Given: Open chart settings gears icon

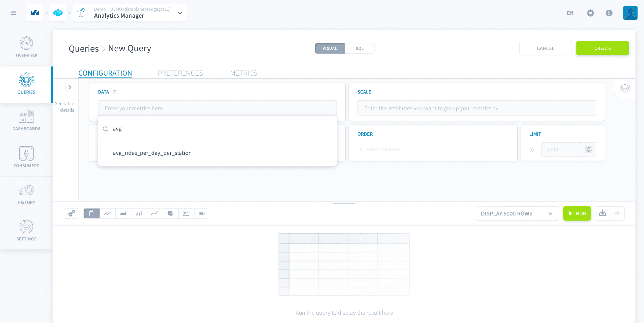Looking at the screenshot, I should coord(71,213).
